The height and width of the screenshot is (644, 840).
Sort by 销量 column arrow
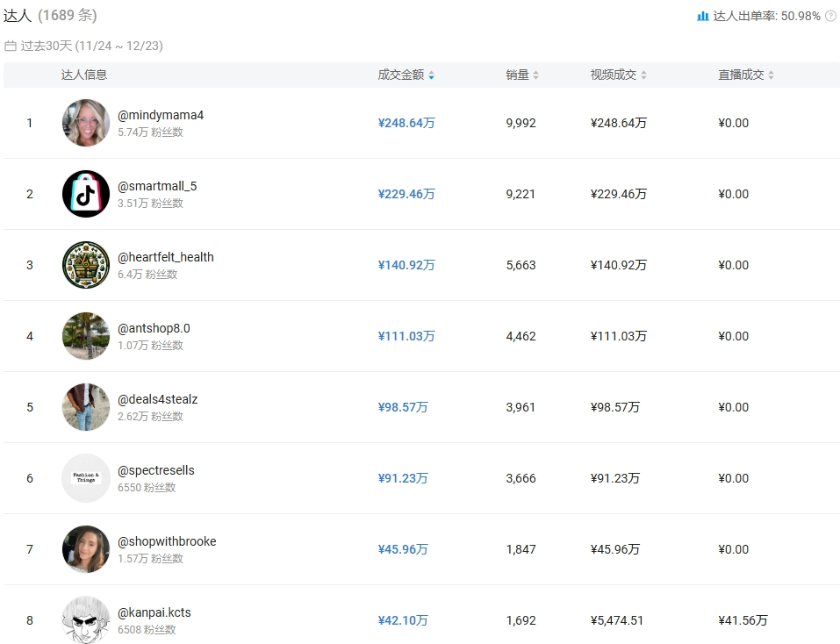[535, 75]
